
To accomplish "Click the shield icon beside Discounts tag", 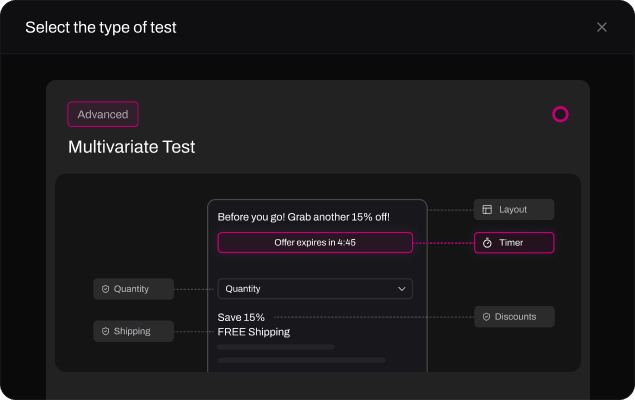I will click(x=487, y=317).
